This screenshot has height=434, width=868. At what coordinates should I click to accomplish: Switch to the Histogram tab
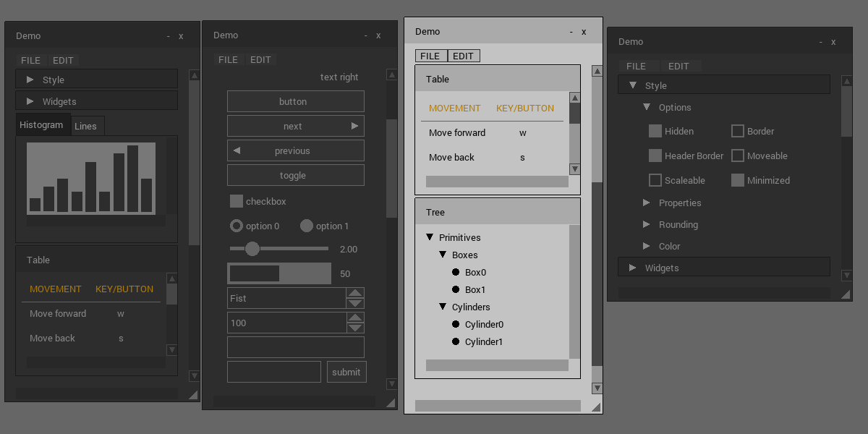(x=43, y=124)
